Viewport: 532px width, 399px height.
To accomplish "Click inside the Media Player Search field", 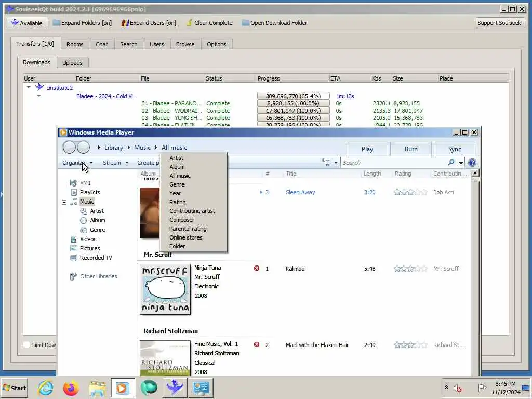I will coord(394,163).
